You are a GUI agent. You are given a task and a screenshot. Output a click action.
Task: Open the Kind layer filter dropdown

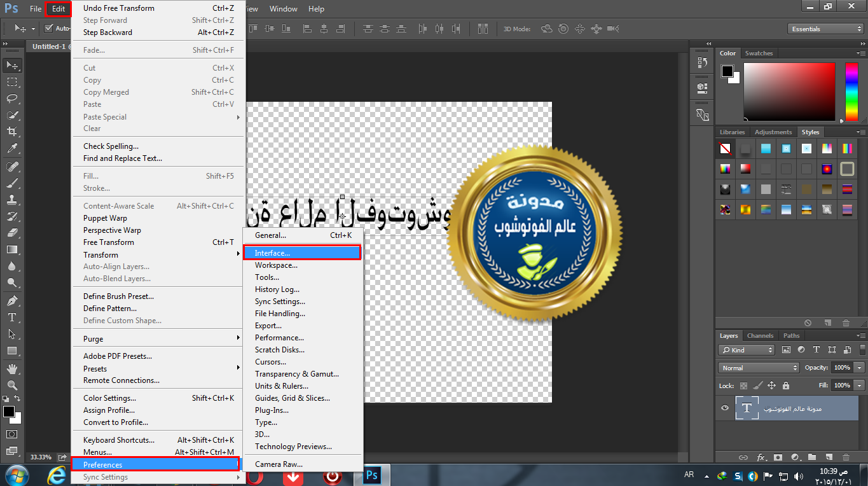point(747,350)
